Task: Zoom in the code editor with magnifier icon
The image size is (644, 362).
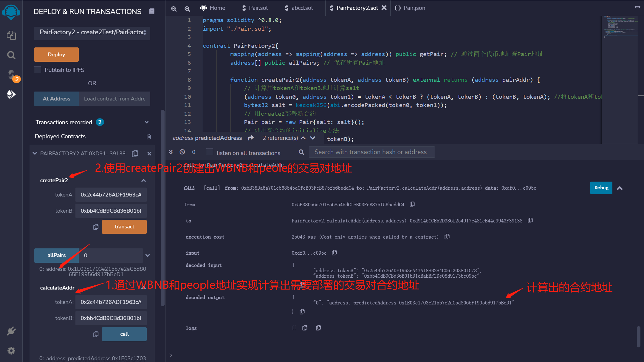Action: coord(187,9)
